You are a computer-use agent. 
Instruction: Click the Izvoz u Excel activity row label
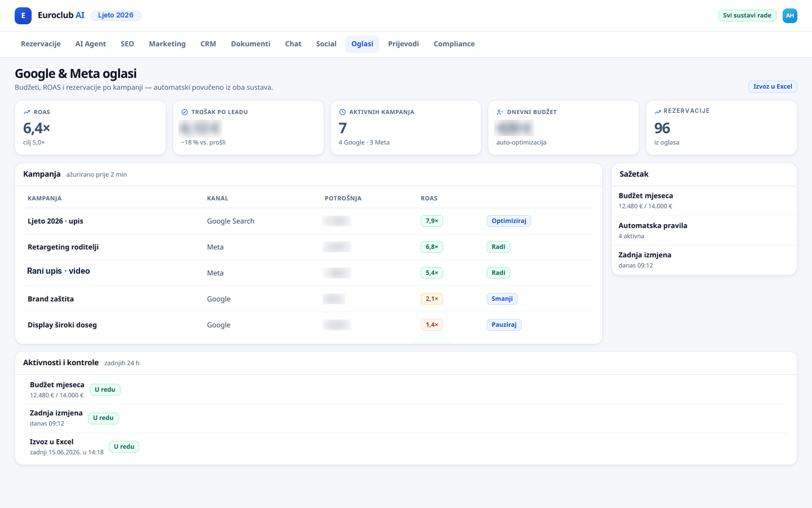(51, 442)
